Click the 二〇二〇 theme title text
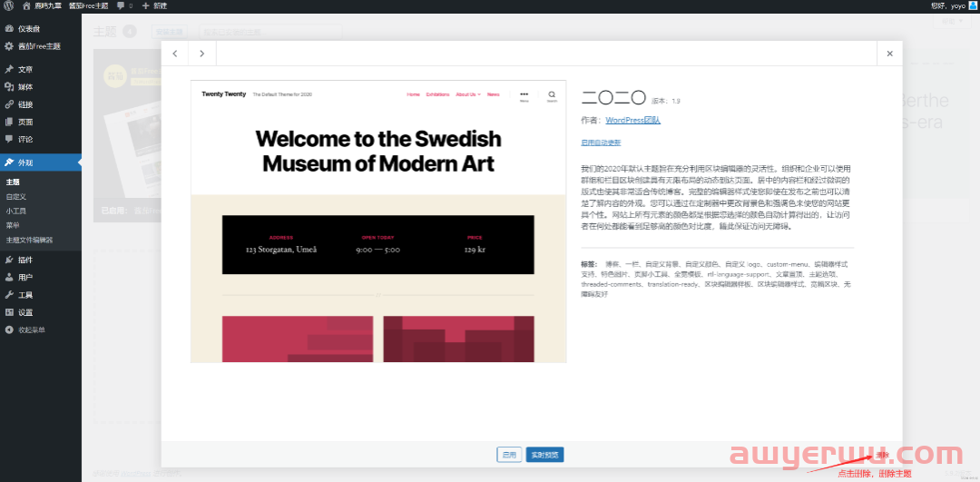This screenshot has width=980, height=482. click(x=613, y=97)
